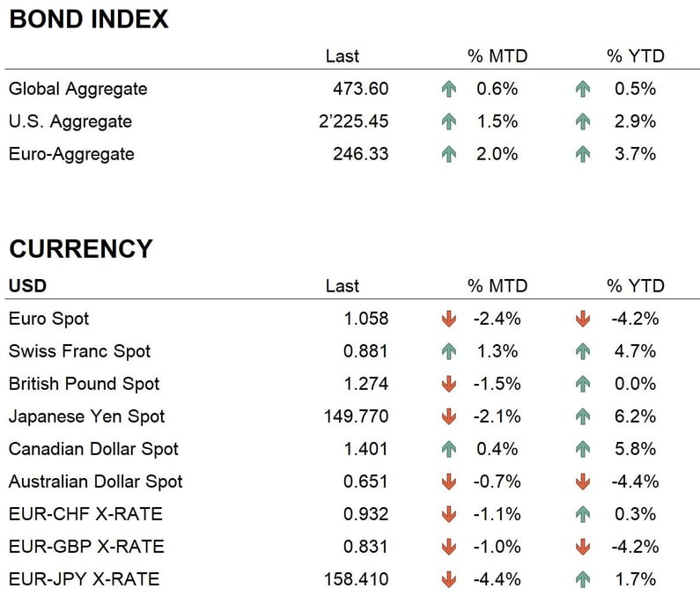Click the red down arrow for Euro Spot MTD
This screenshot has width=700, height=596.
tap(449, 319)
